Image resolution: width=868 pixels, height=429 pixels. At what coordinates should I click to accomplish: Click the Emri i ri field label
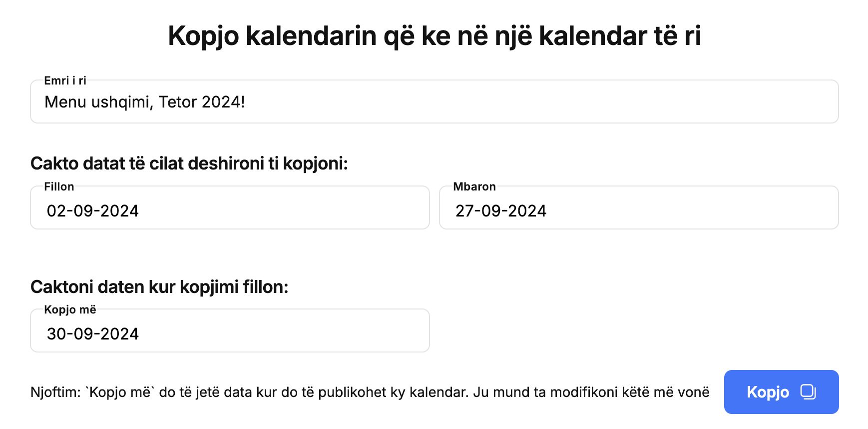point(65,80)
